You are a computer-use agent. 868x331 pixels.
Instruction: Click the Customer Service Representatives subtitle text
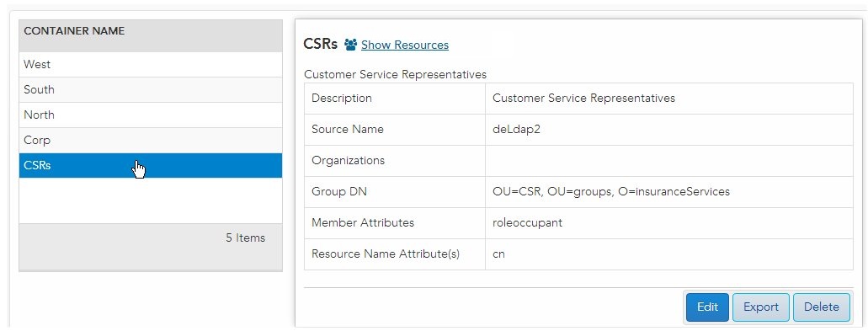click(395, 74)
